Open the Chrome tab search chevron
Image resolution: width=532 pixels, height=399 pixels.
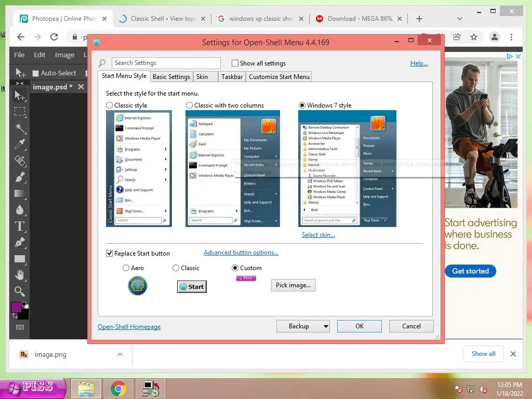[459, 19]
